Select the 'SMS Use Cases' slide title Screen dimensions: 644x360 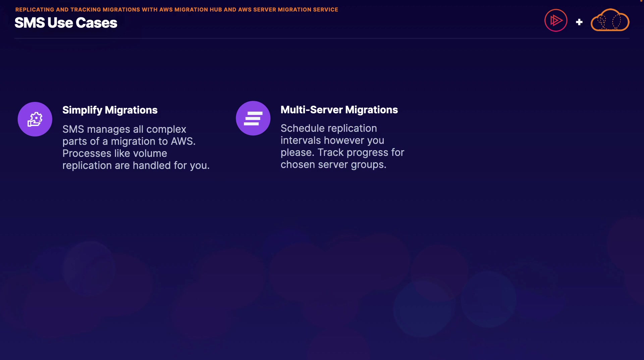pos(66,23)
